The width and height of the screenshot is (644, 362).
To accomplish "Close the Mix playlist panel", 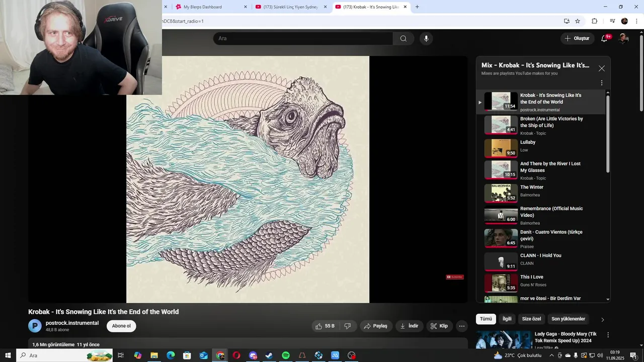I will [x=602, y=68].
